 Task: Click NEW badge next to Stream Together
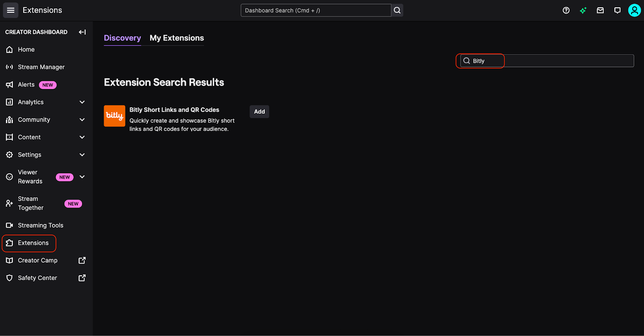click(x=73, y=204)
